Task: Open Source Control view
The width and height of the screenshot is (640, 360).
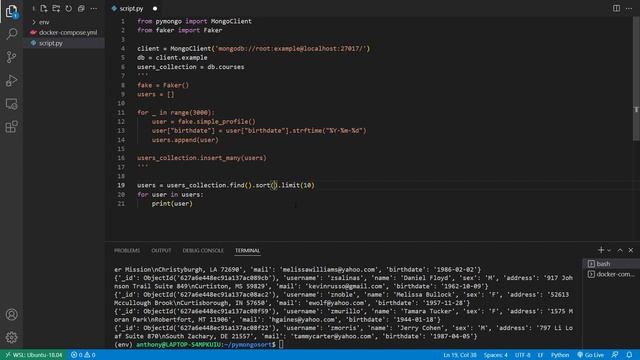Action: (x=11, y=57)
